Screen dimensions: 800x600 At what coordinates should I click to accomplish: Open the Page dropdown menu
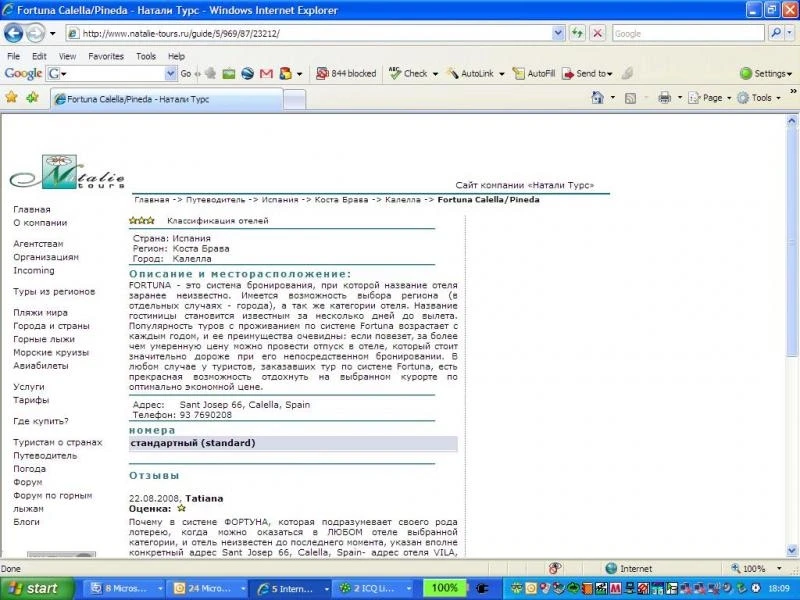point(710,97)
